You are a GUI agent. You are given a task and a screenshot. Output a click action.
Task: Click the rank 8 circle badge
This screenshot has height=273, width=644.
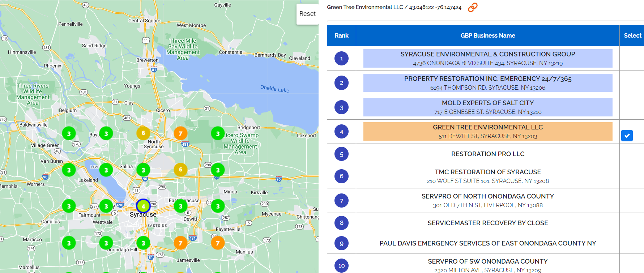click(x=341, y=223)
